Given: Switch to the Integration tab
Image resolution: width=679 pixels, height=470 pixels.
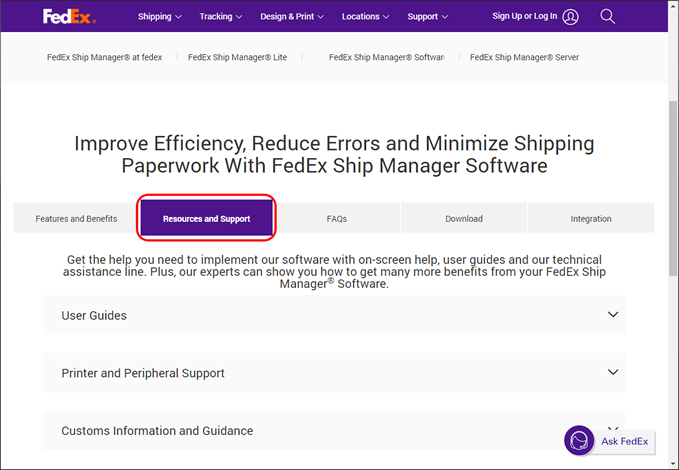Looking at the screenshot, I should 591,218.
